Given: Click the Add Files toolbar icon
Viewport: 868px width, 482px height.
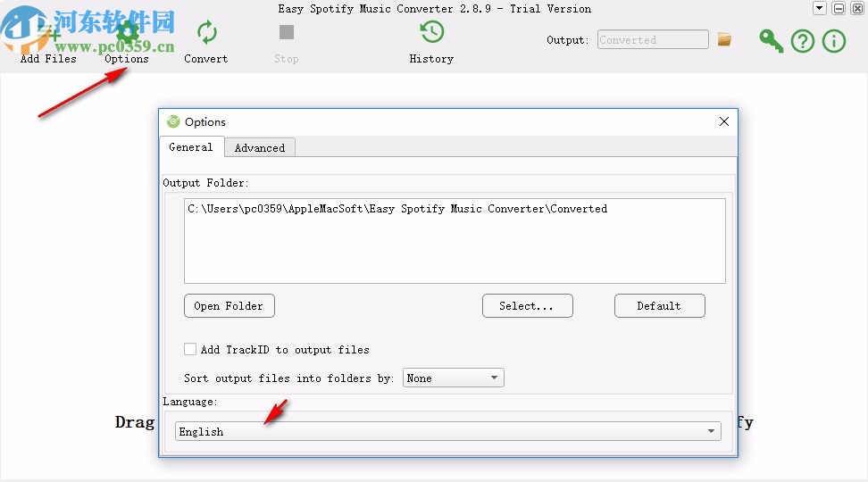Looking at the screenshot, I should point(49,33).
